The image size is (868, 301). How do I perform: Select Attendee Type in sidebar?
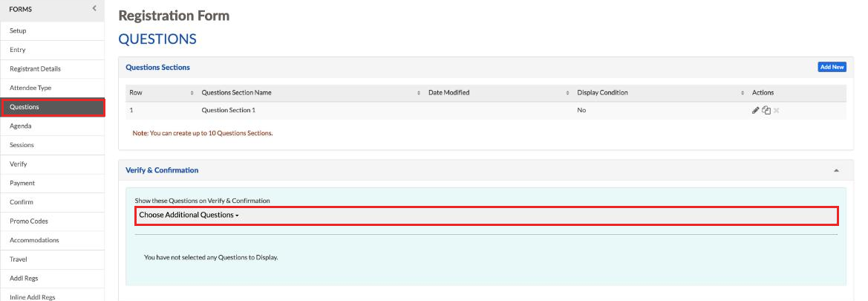(x=52, y=88)
